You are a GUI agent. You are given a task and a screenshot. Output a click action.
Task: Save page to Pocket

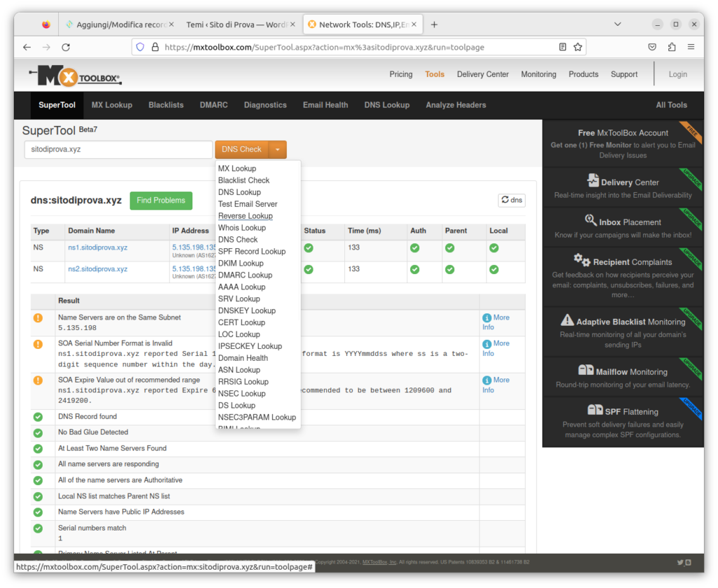pyautogui.click(x=653, y=47)
